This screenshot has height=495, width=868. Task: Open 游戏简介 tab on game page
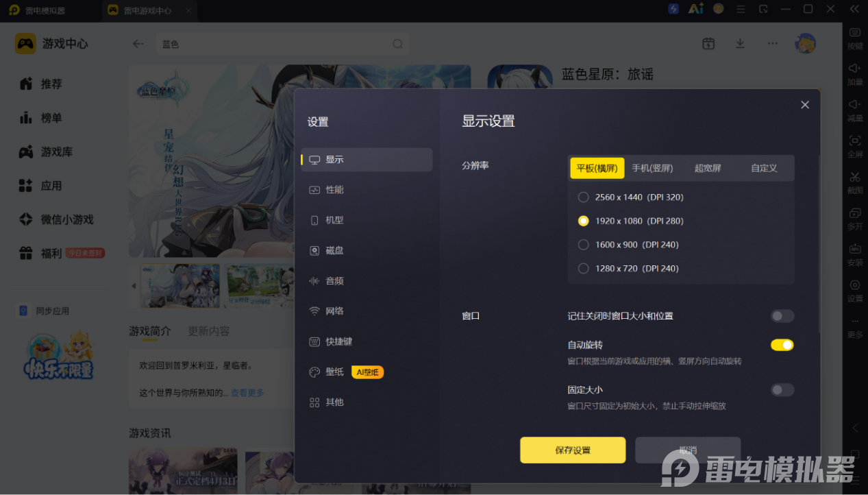[x=150, y=331]
